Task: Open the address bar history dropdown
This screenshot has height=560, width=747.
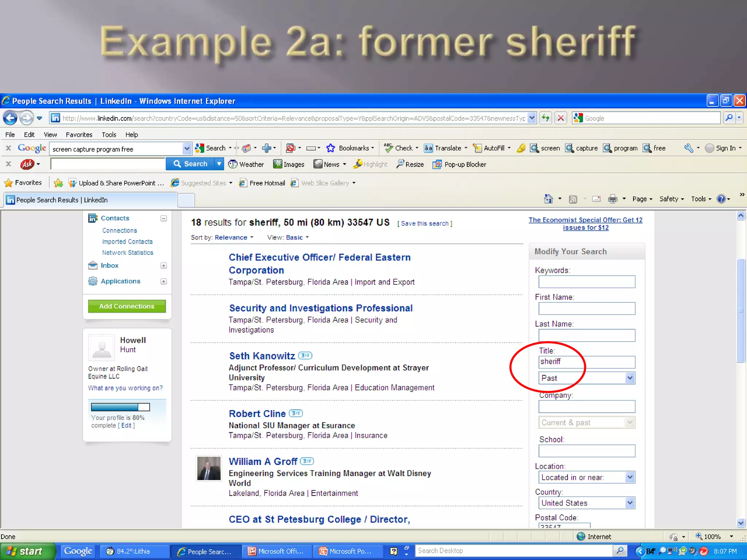Action: [x=532, y=118]
